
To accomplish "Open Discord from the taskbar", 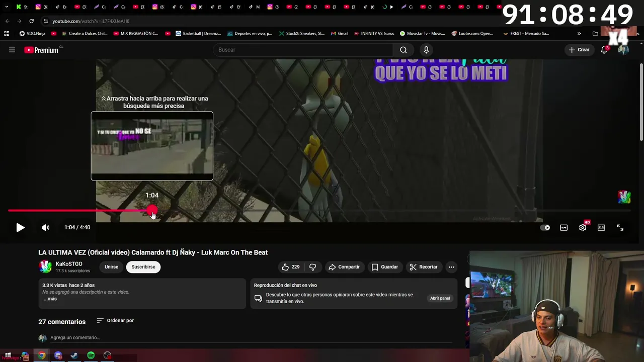I will [58, 355].
